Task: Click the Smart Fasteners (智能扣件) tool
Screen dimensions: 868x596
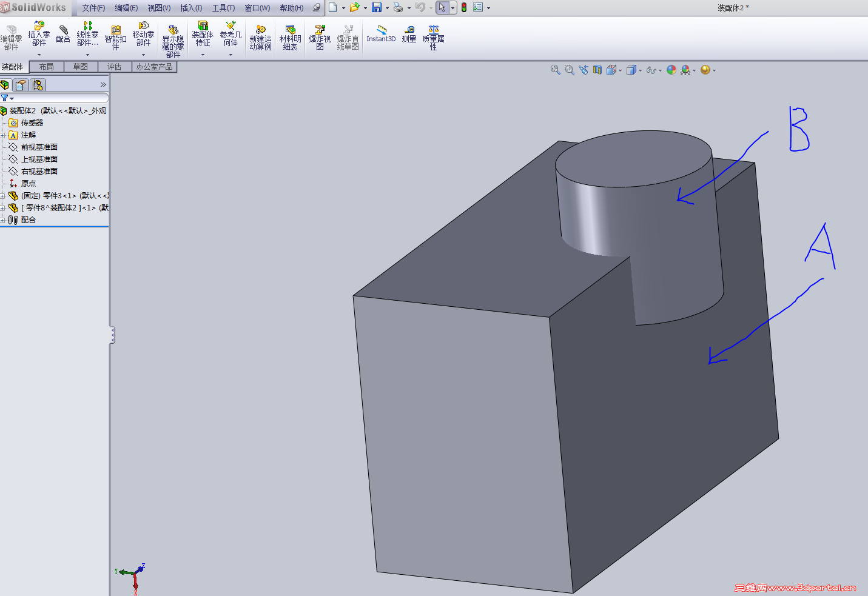Action: click(x=115, y=38)
